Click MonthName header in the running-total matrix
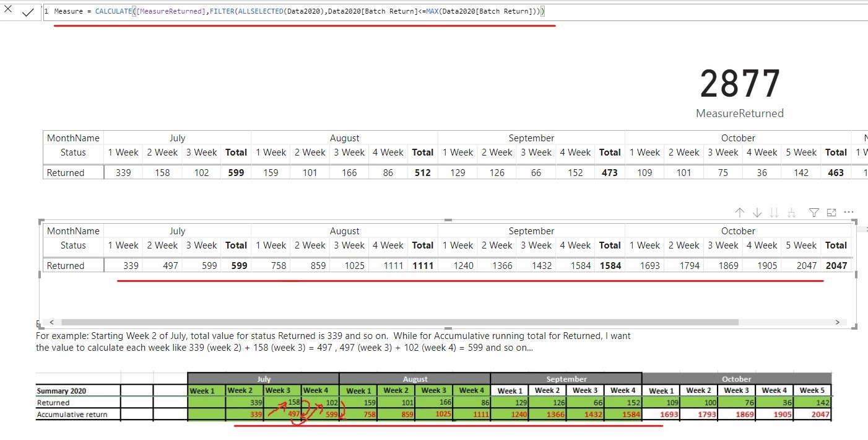Screen dimensions: 868x440 (x=73, y=231)
